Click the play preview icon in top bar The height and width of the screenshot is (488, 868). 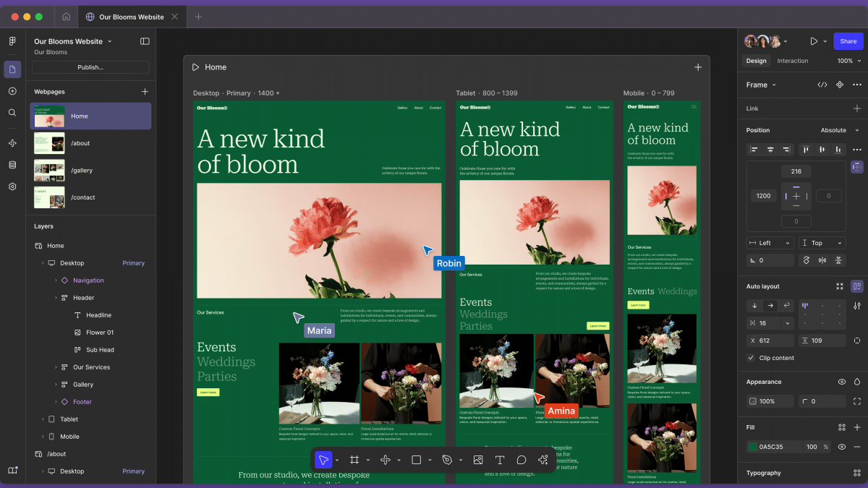814,41
